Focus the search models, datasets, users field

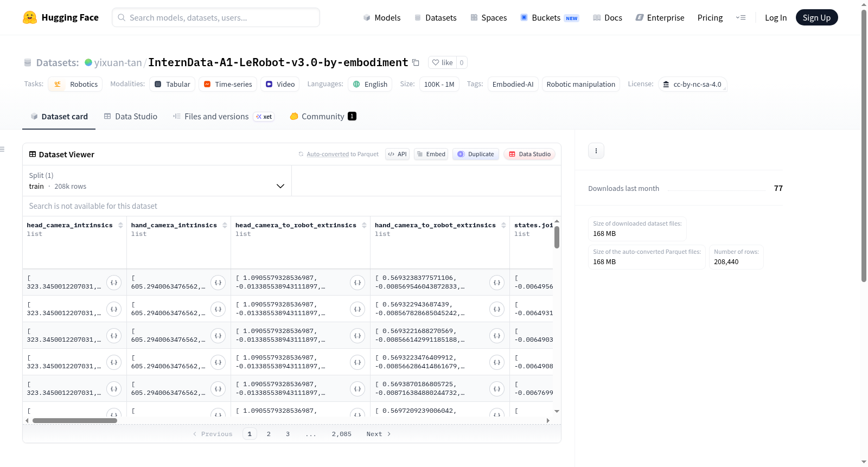pos(216,17)
